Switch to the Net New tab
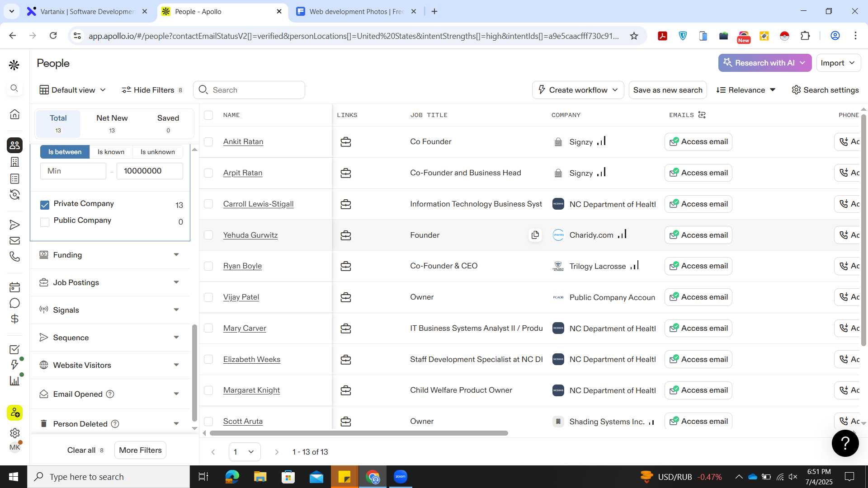 tap(112, 123)
